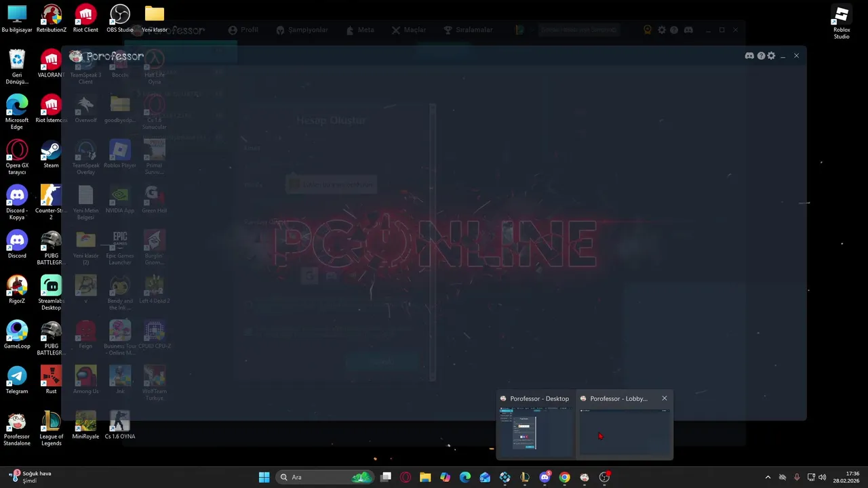This screenshot has height=488, width=868.
Task: Switch to Porofessor via its taskbar icon
Action: point(585,477)
